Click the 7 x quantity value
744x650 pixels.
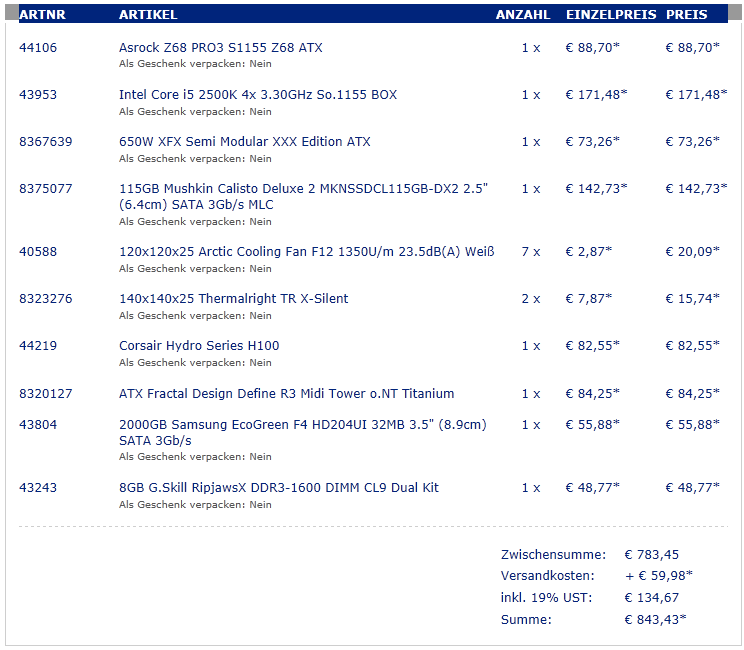(531, 251)
